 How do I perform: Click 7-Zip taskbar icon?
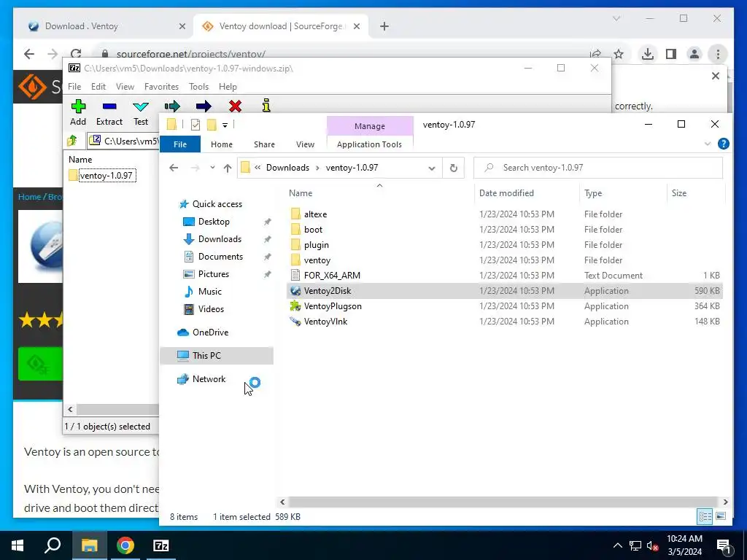(161, 545)
